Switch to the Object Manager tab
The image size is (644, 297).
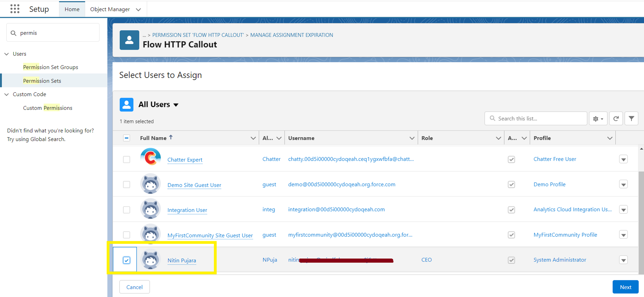(x=110, y=9)
